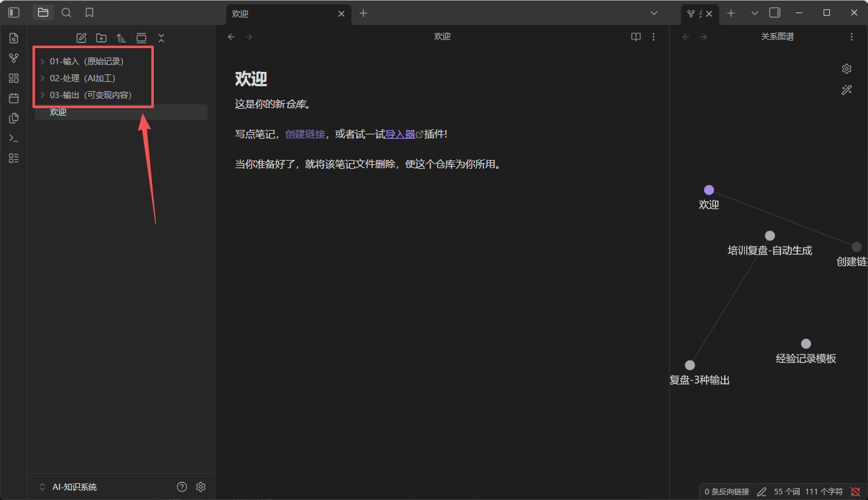Screen dimensions: 868x500
Task: Create a new folder in file explorer
Action: (x=101, y=38)
